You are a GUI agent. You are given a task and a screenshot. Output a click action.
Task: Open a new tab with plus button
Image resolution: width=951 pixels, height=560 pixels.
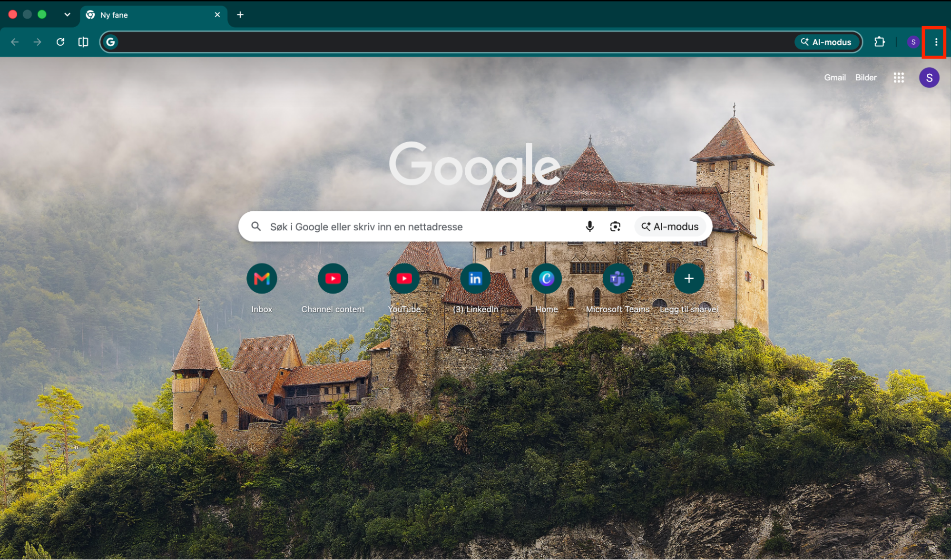(x=240, y=15)
